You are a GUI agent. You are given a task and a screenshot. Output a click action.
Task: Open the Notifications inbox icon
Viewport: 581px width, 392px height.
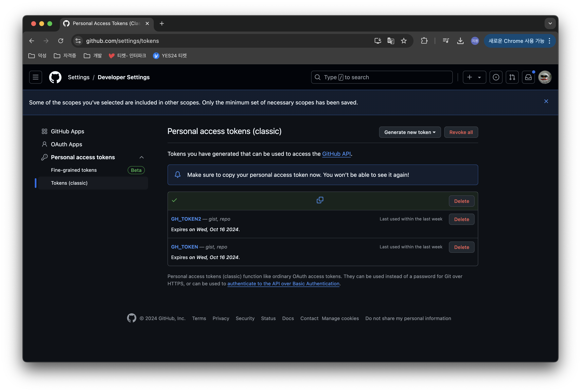[528, 77]
